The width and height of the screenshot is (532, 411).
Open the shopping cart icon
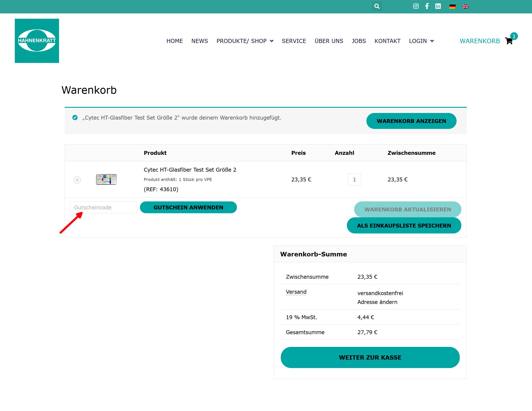coord(509,41)
